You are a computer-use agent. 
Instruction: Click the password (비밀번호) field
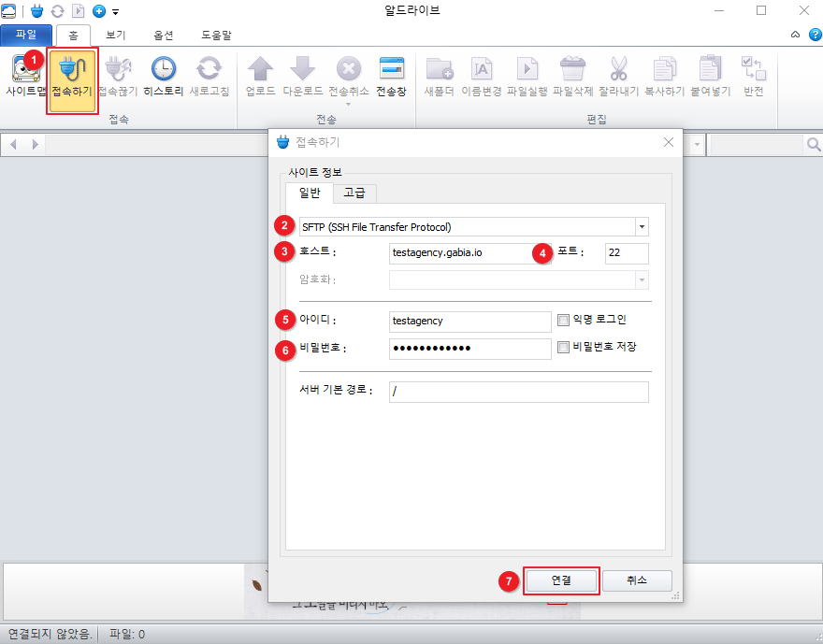pos(469,349)
